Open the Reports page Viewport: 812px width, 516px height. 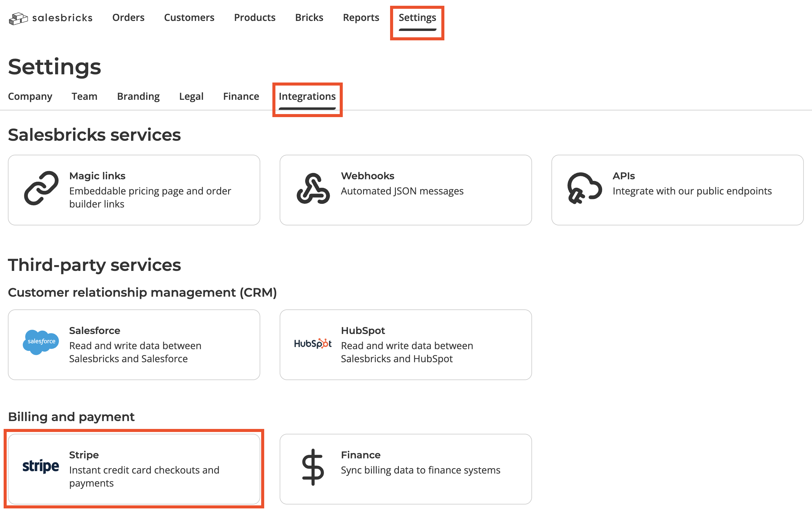(x=361, y=18)
